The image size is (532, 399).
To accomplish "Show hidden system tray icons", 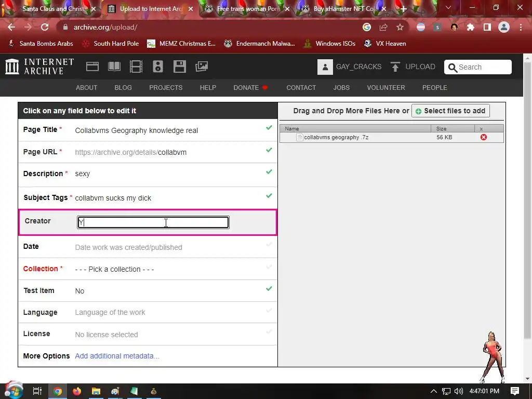I will point(434,391).
